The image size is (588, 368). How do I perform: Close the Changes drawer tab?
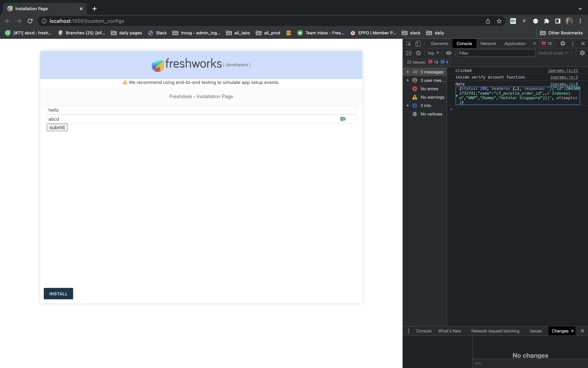[x=572, y=331]
